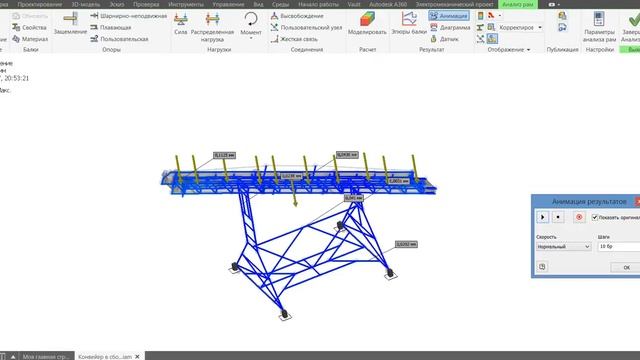This screenshot has width=640, height=360.
Task: Add a Плавающая floating support
Action: pos(111,27)
